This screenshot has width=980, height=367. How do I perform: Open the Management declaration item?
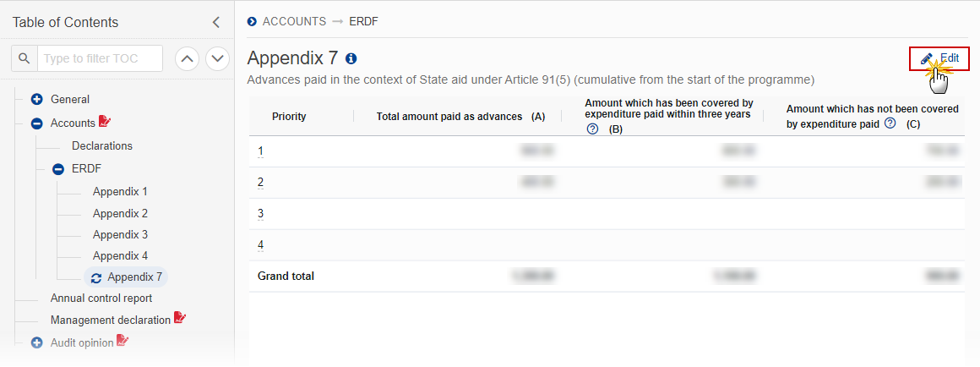[x=111, y=320]
